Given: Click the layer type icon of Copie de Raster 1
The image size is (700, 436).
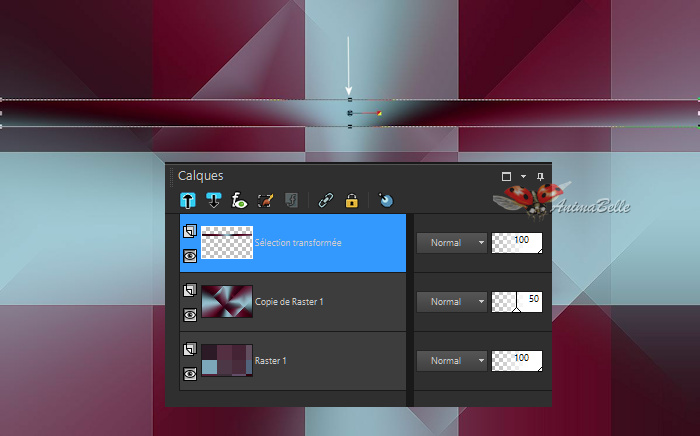Looking at the screenshot, I should 190,290.
